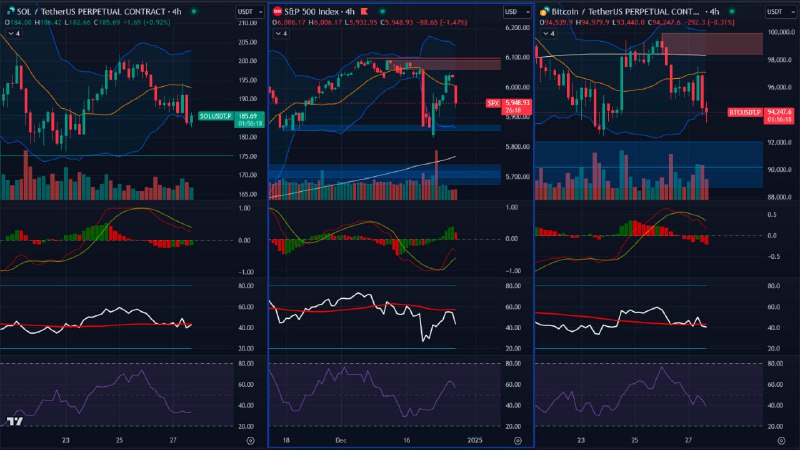Click SOL change value +1.69 (+0.92%)
Screen dimensions: 800x450
pyautogui.click(x=148, y=22)
